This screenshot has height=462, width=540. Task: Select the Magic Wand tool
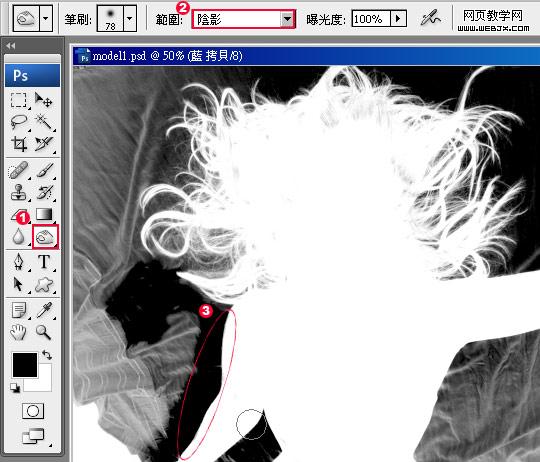pos(44,122)
